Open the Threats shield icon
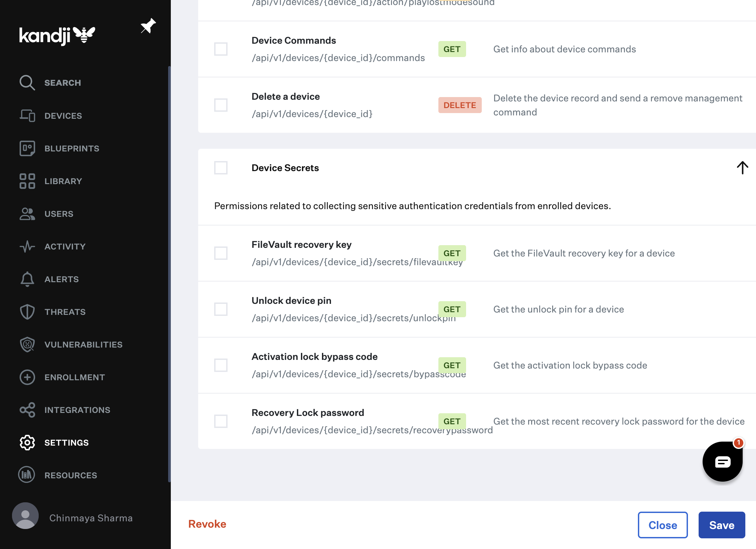Viewport: 756px width, 549px height. 27,312
